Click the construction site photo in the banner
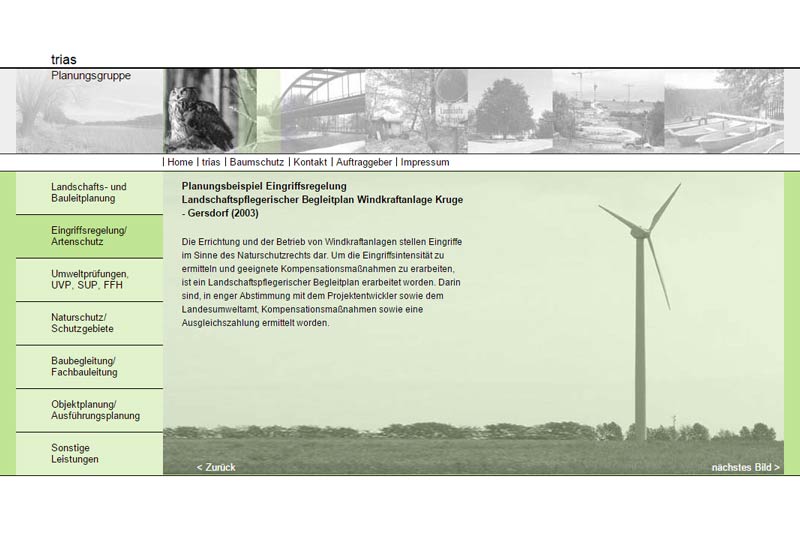800x534 pixels. [x=609, y=111]
